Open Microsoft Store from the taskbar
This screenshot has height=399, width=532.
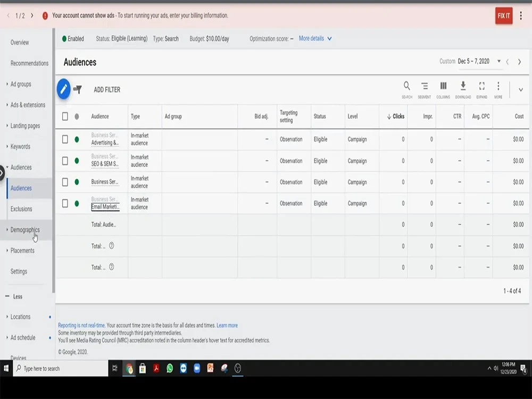[x=143, y=369]
